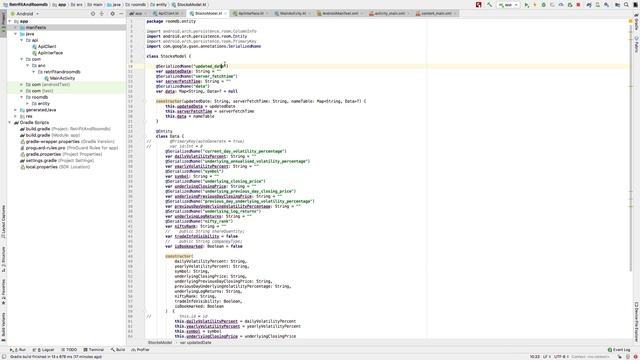The width and height of the screenshot is (640, 360).
Task: Hide the Project panel with minus icon
Action: pos(121,13)
